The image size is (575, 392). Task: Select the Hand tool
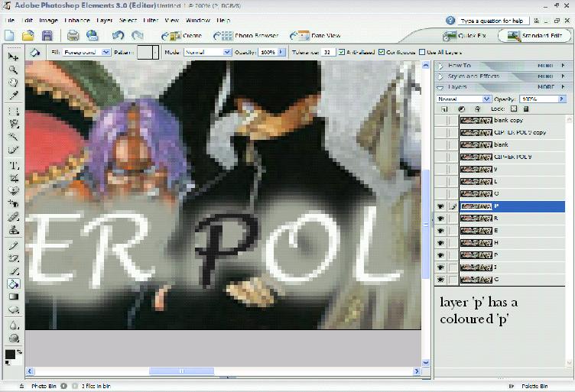[x=14, y=82]
